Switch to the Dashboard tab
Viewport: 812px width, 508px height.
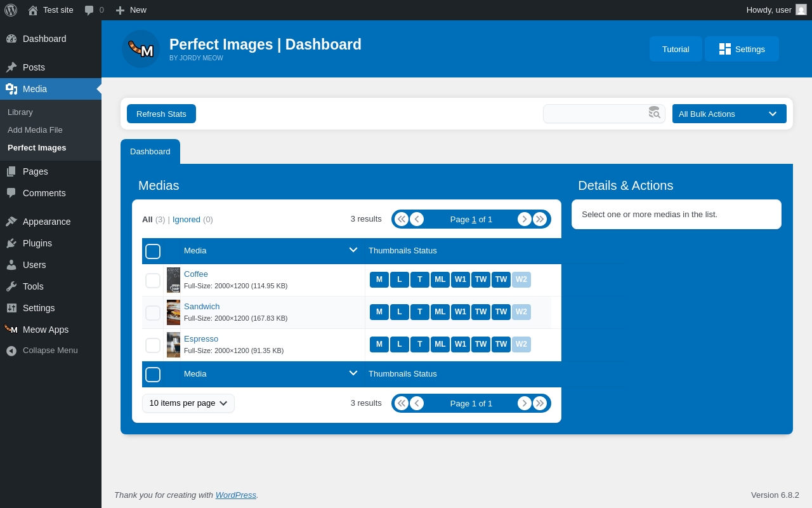point(150,152)
